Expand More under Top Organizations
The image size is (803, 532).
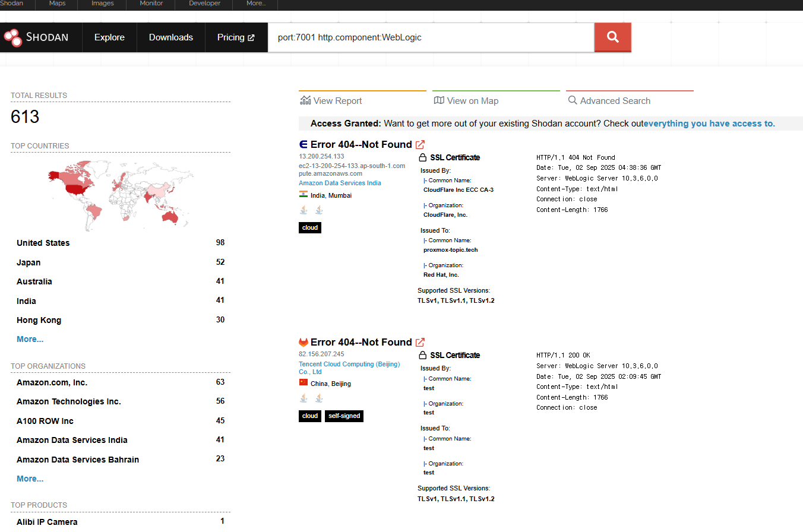pos(30,479)
